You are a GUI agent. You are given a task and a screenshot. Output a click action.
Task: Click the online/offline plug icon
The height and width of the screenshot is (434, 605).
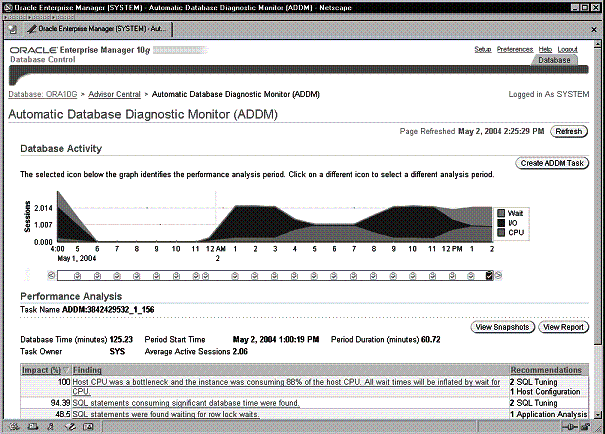(571, 427)
